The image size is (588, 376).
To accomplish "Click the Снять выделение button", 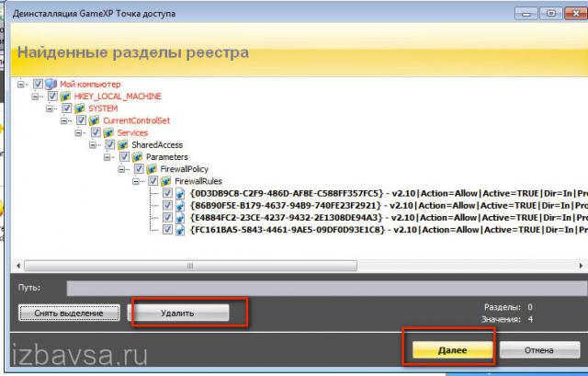I will tap(69, 313).
